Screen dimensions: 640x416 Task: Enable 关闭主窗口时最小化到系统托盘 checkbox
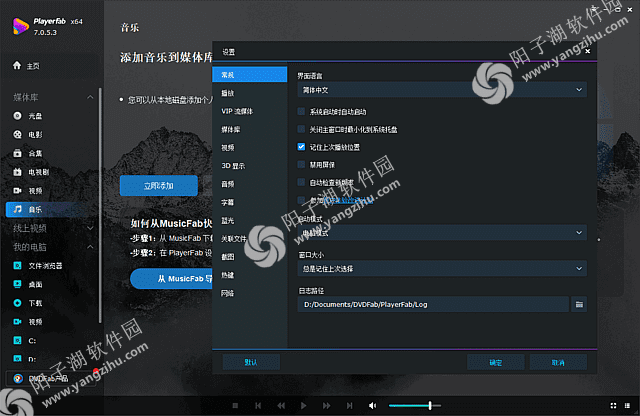click(301, 129)
